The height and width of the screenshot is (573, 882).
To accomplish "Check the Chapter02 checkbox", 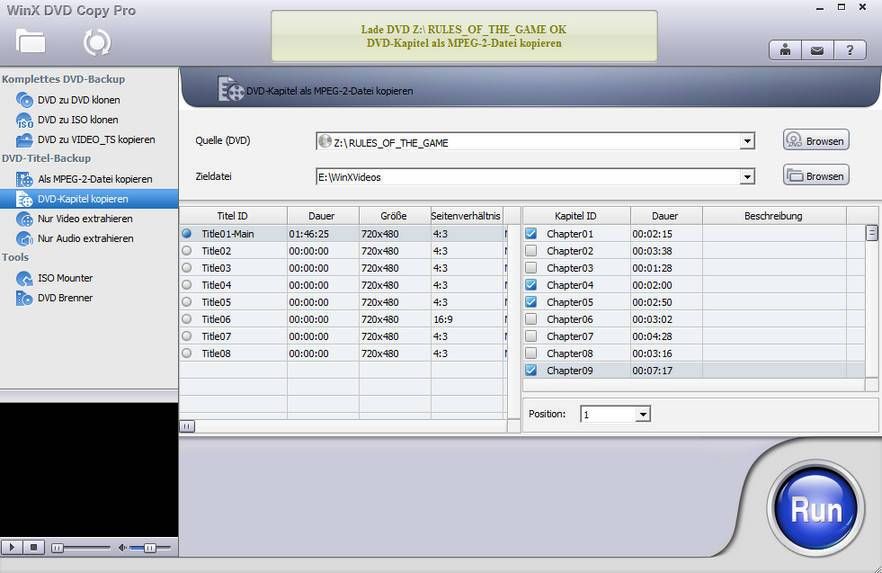I will point(531,251).
